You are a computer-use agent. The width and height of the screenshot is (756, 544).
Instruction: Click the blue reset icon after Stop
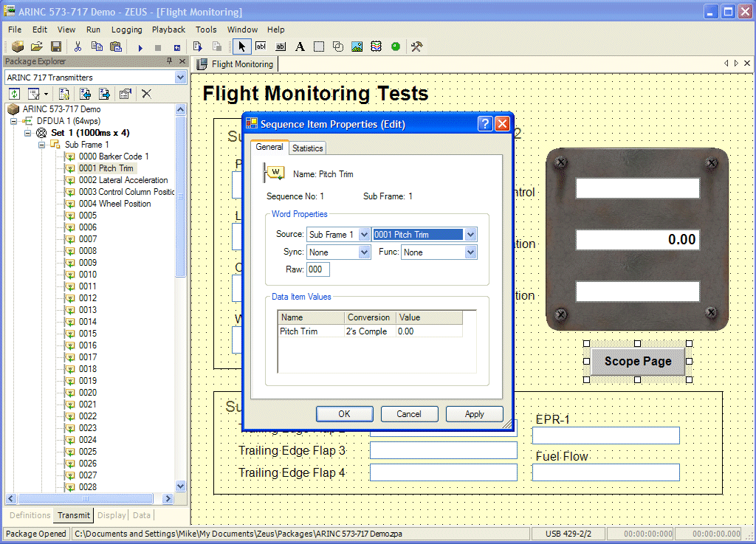click(177, 48)
